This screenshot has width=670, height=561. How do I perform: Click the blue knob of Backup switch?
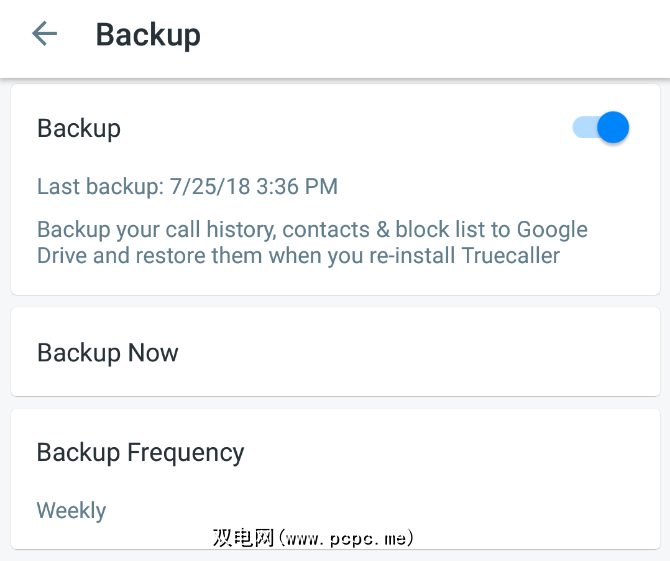(612, 127)
